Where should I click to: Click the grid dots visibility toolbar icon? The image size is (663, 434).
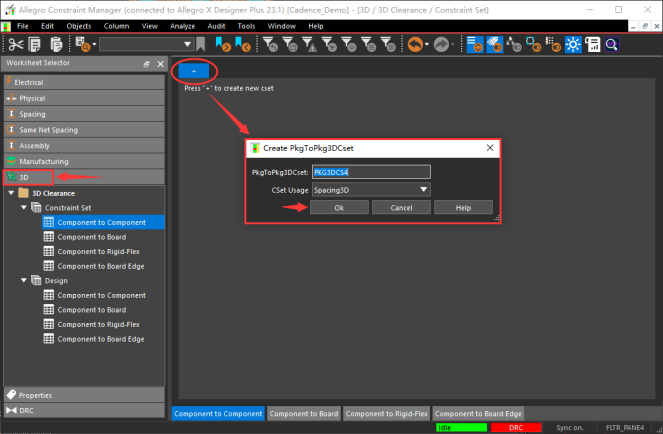(553, 44)
